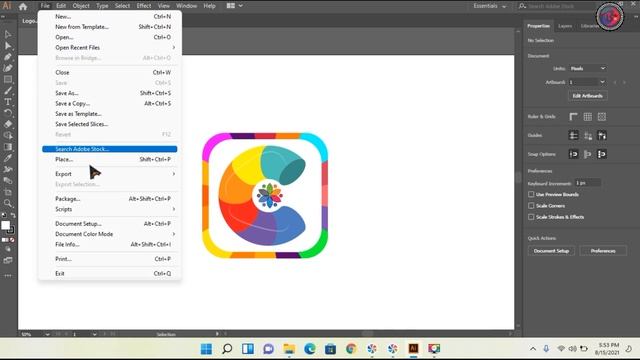Select the Zoom magnifier tool
Screen dimensions: 640x360
[8, 203]
